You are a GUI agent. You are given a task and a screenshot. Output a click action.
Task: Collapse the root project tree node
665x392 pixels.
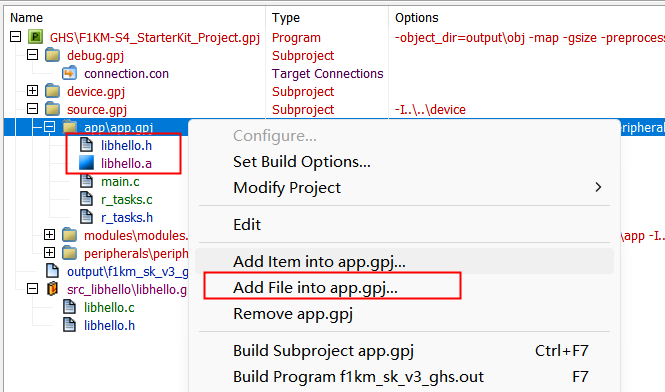pyautogui.click(x=15, y=37)
